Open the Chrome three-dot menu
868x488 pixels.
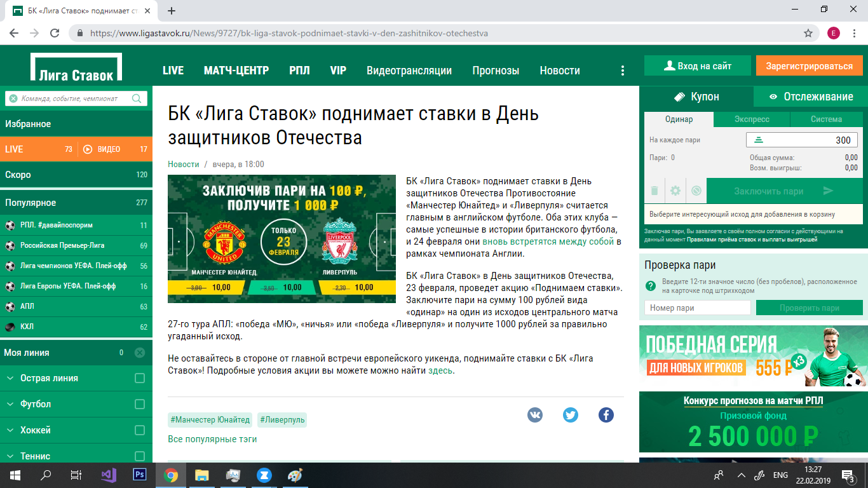855,33
